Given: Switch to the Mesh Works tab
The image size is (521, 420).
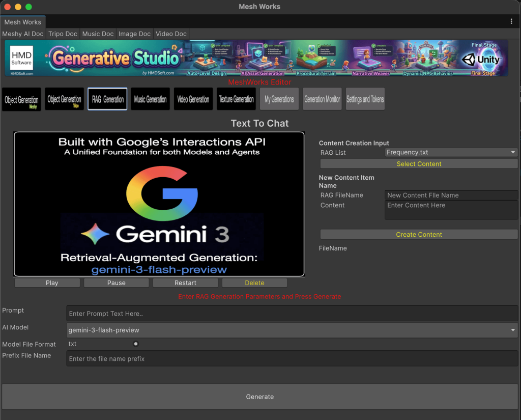Looking at the screenshot, I should click(x=22, y=22).
